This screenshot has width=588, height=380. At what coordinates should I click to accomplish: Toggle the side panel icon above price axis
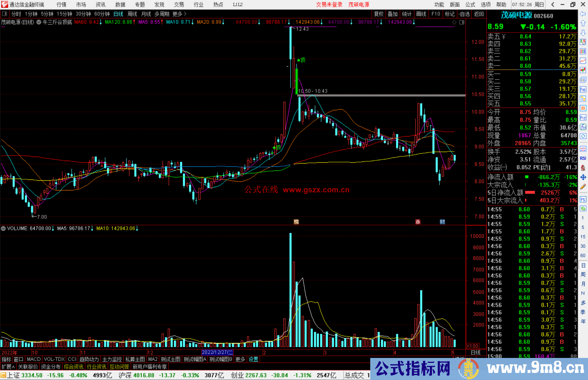tap(462, 22)
